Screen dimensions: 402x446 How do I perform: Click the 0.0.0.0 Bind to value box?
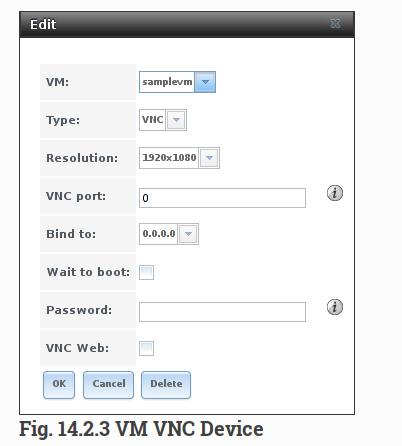[159, 234]
